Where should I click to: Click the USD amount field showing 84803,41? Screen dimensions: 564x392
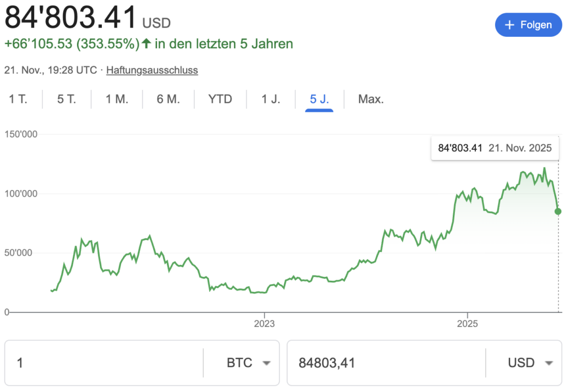(386, 363)
